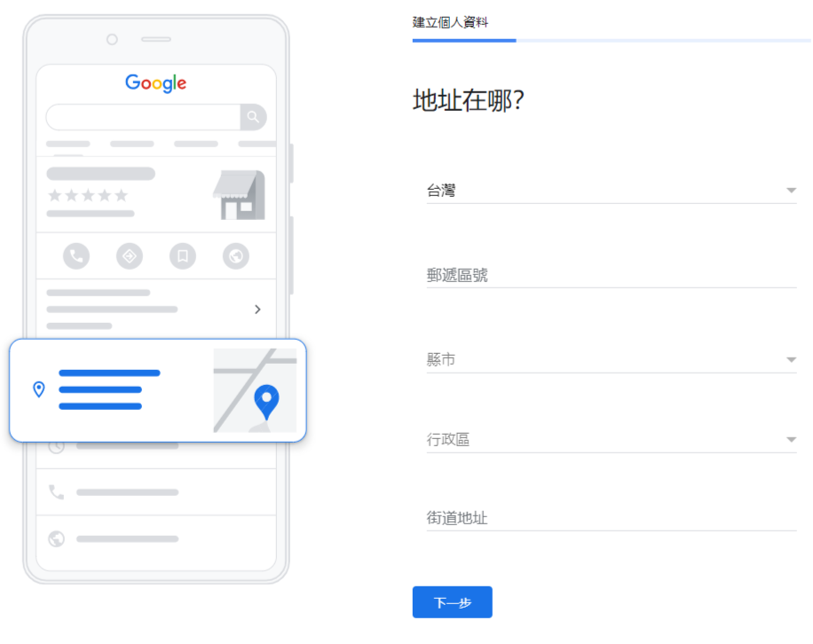Click the storefront illustration icon
813x644 pixels.
click(240, 195)
